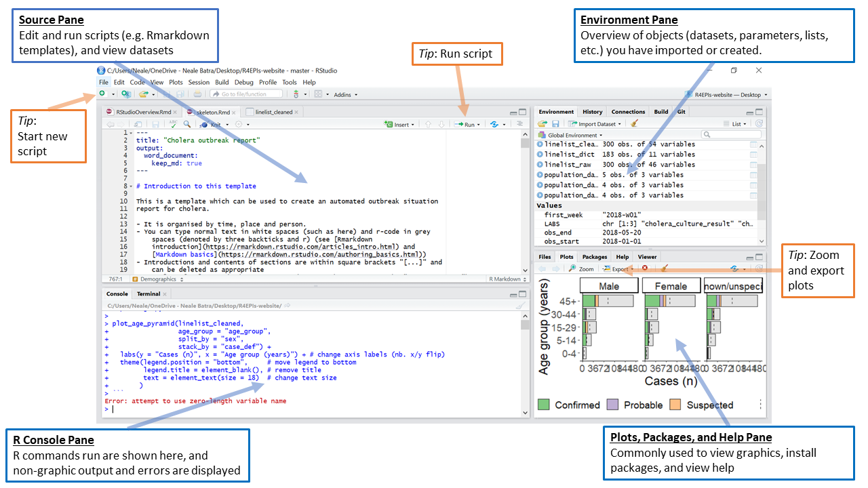Image resolution: width=868 pixels, height=488 pixels.
Task: Toggle the linelist_raw expand arrow
Action: click(x=540, y=165)
